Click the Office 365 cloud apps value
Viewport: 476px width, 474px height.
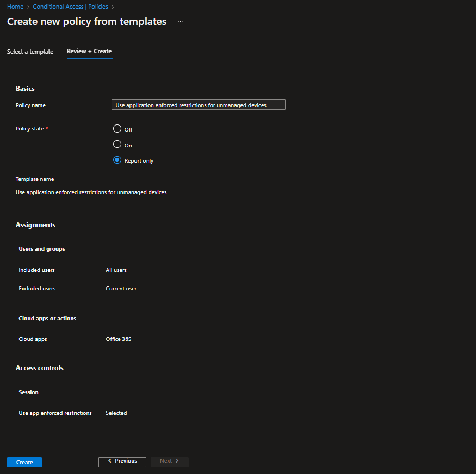pyautogui.click(x=118, y=339)
